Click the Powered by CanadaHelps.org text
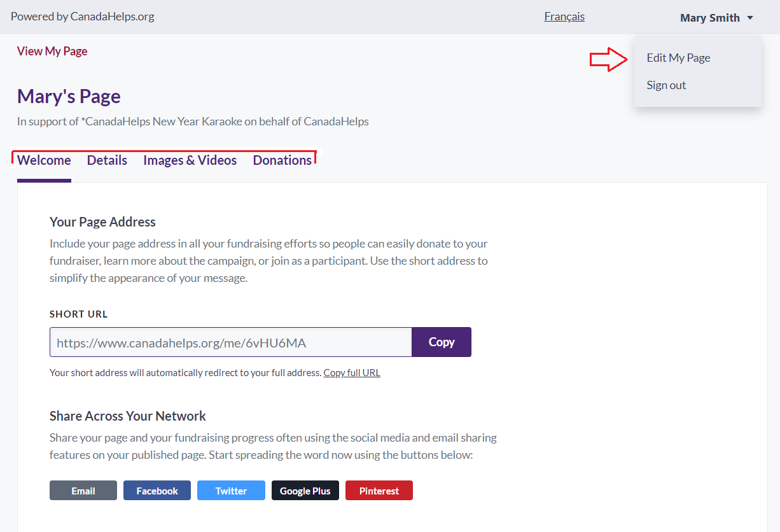The width and height of the screenshot is (780, 532). (83, 17)
